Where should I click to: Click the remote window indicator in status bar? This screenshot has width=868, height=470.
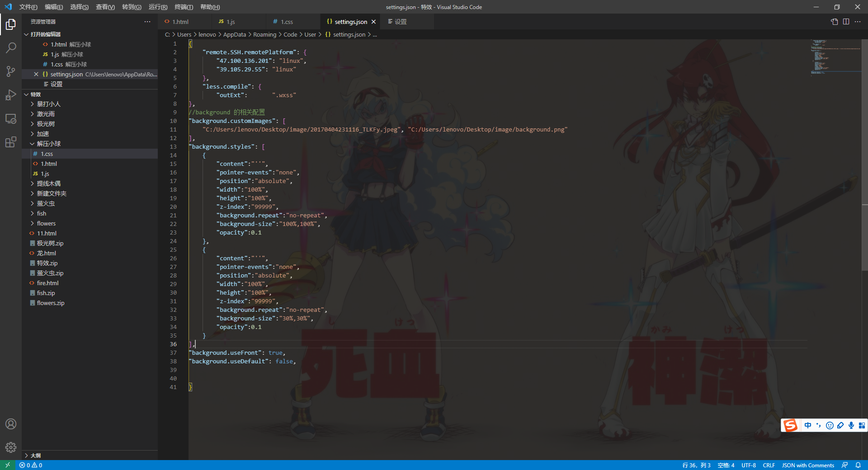[8, 465]
